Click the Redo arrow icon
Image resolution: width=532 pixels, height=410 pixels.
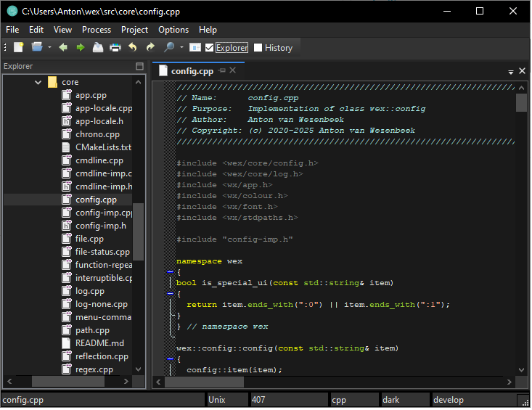point(150,48)
